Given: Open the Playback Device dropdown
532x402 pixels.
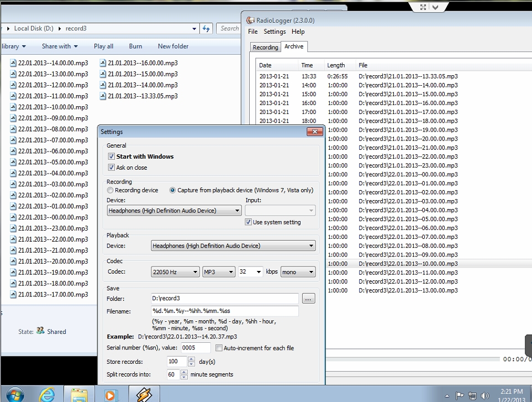Looking at the screenshot, I should pos(233,246).
